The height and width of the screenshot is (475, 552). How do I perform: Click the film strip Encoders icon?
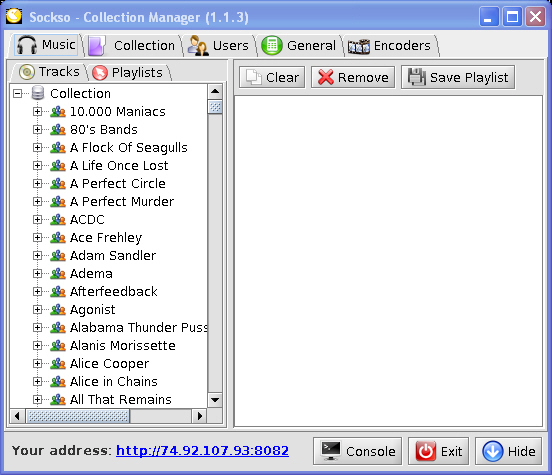click(x=359, y=47)
